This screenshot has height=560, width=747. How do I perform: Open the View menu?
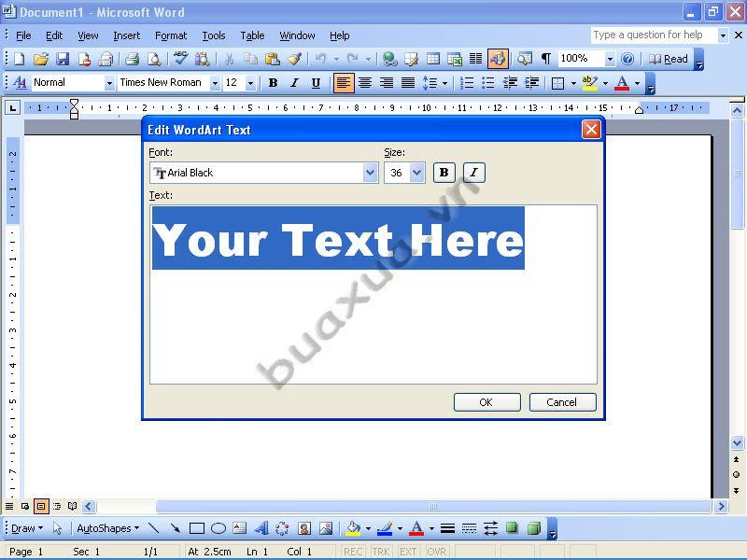click(x=88, y=35)
